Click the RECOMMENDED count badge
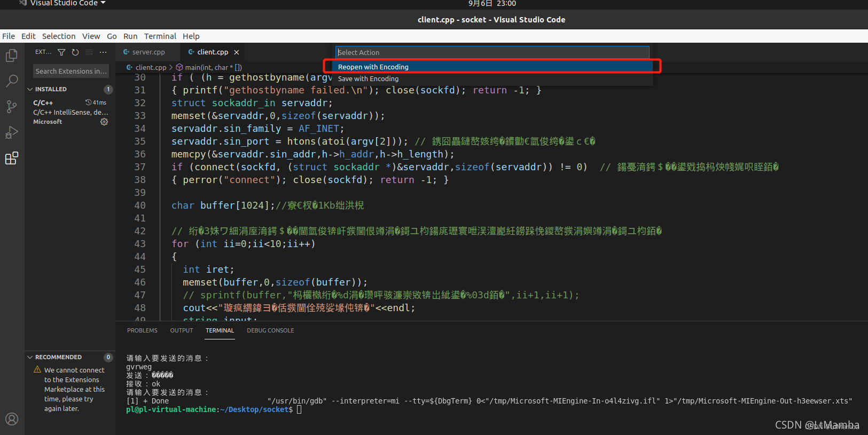Viewport: 868px width, 435px height. [x=108, y=357]
